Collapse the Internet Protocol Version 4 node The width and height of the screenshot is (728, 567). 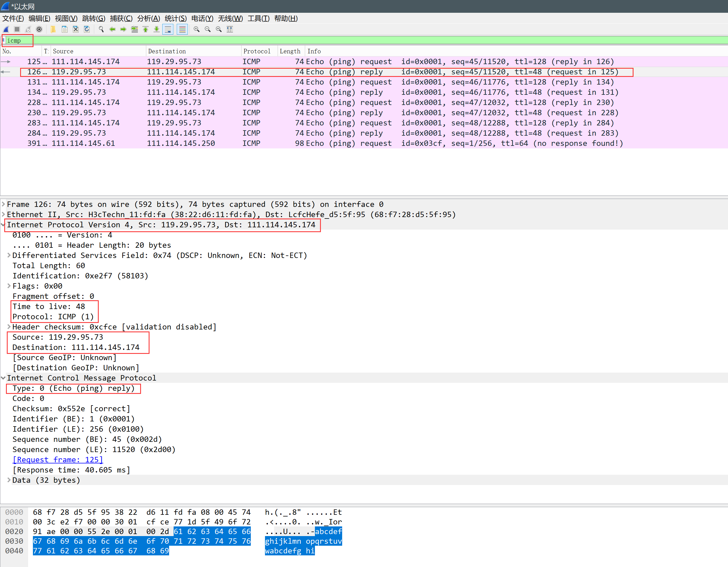(3, 225)
